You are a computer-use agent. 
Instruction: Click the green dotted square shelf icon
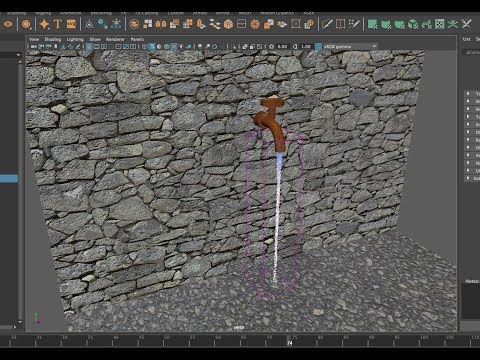pos(440,24)
